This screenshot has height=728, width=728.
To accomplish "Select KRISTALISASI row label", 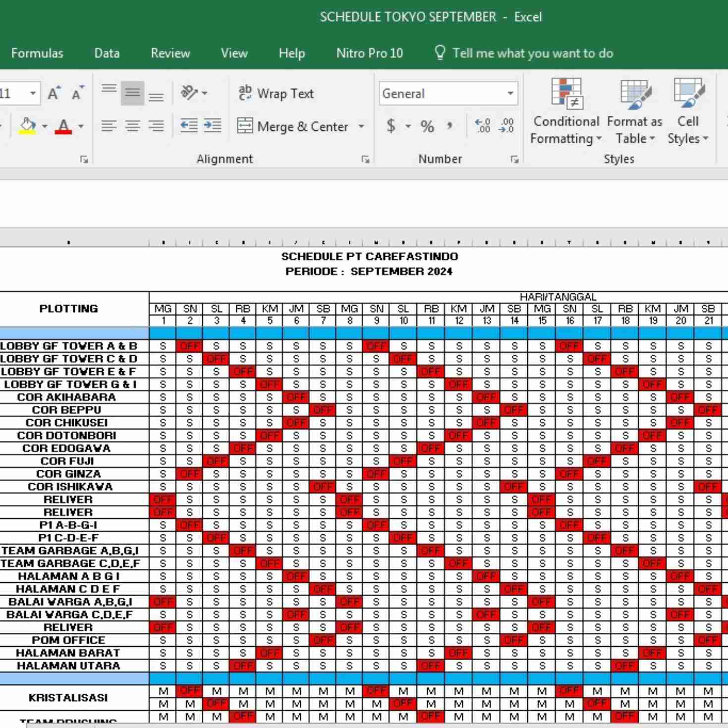I will (68, 697).
